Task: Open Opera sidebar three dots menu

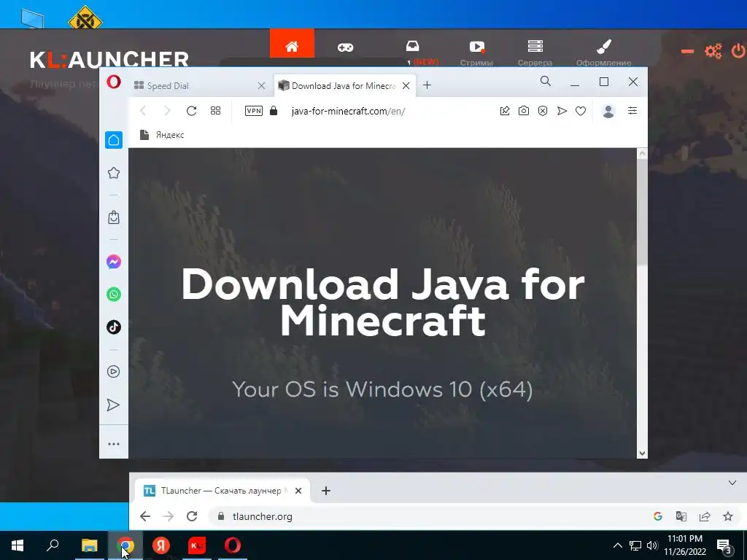Action: pos(113,444)
